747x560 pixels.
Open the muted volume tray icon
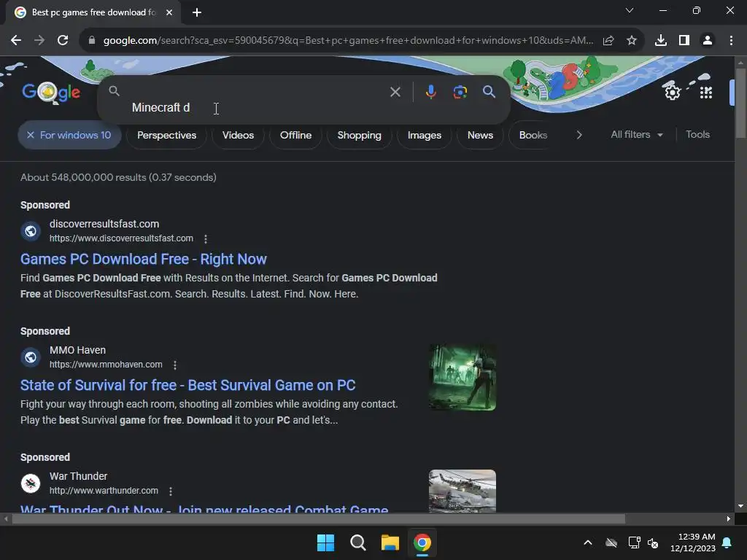[653, 542]
